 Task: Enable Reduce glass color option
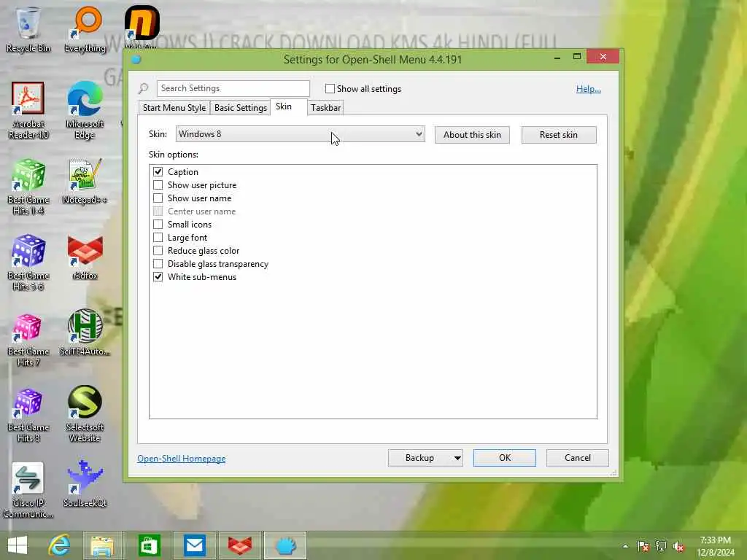(158, 251)
